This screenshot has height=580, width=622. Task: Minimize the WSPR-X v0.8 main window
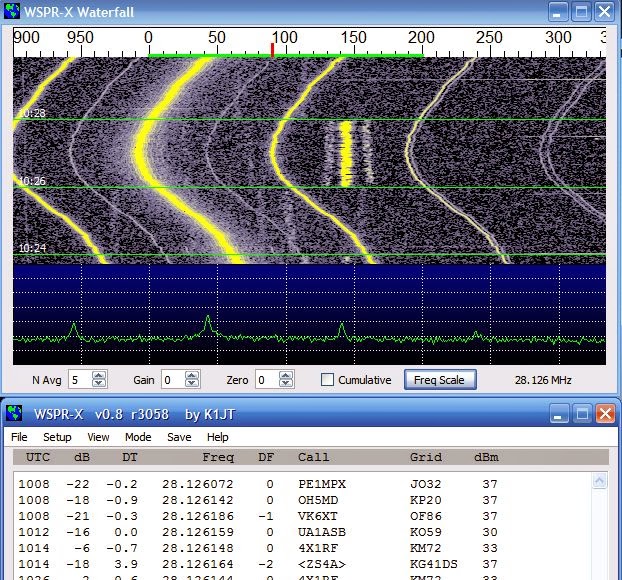pyautogui.click(x=561, y=414)
